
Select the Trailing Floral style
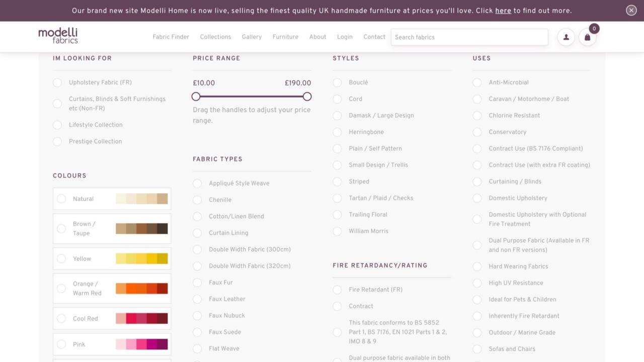pyautogui.click(x=337, y=215)
